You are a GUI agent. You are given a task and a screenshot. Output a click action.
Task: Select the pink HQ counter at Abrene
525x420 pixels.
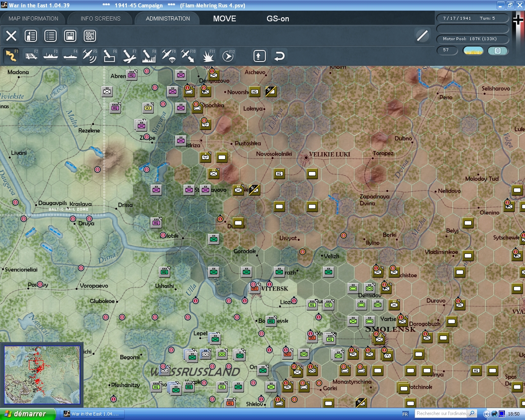pyautogui.click(x=132, y=75)
